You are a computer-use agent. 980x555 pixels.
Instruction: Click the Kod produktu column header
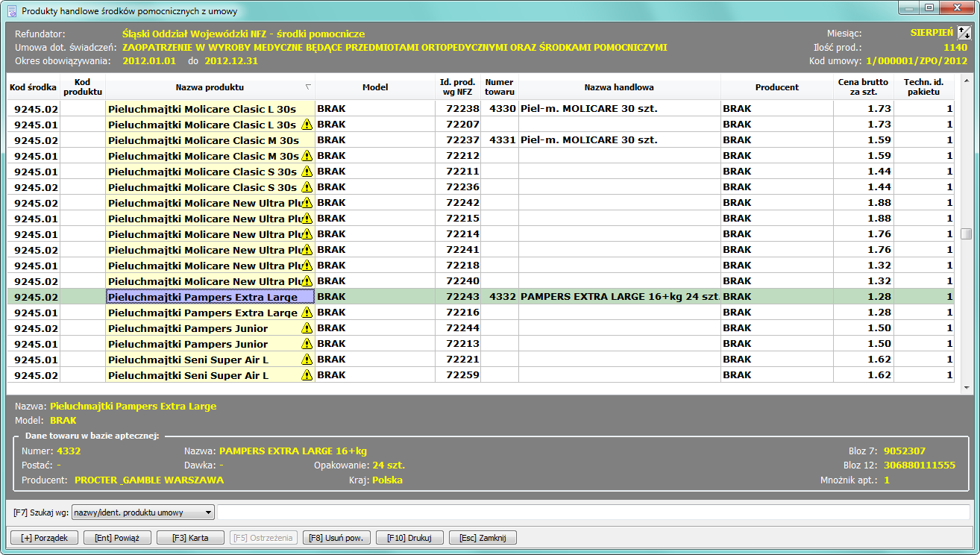pyautogui.click(x=83, y=87)
